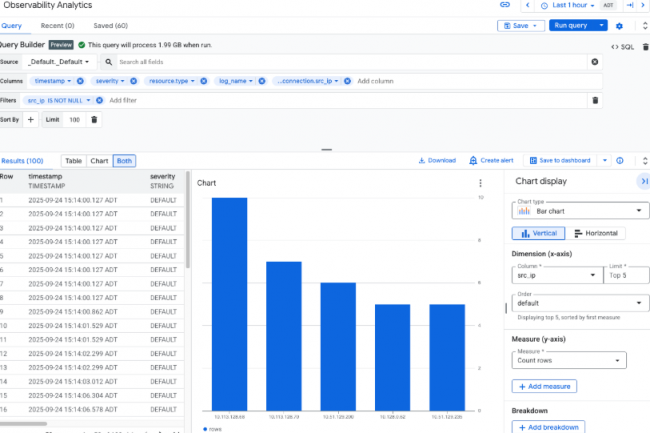The width and height of the screenshot is (650, 433).
Task: Delete the Limit 100 setting
Action: 94,120
